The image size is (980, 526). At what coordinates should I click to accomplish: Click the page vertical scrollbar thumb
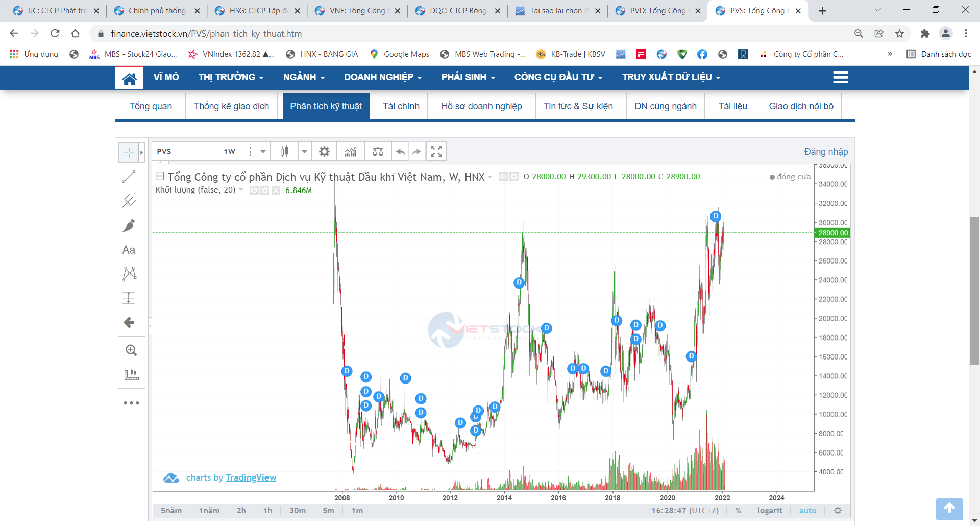point(974,290)
